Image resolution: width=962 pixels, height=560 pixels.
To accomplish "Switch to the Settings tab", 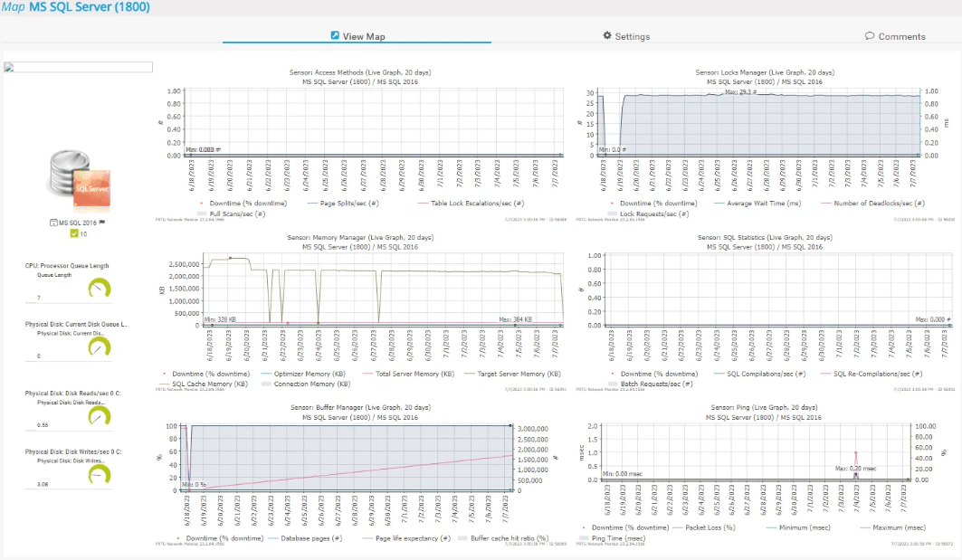I will pyautogui.click(x=625, y=35).
